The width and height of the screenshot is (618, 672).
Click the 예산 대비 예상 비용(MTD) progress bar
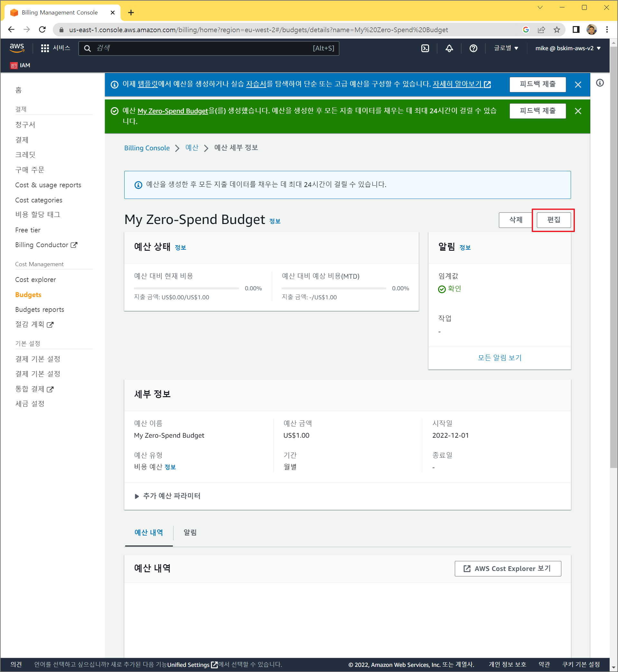tap(334, 288)
